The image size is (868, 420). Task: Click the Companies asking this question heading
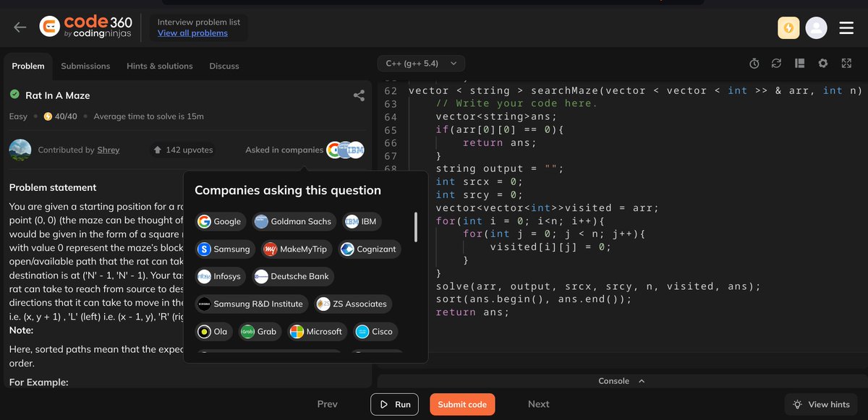pos(288,190)
